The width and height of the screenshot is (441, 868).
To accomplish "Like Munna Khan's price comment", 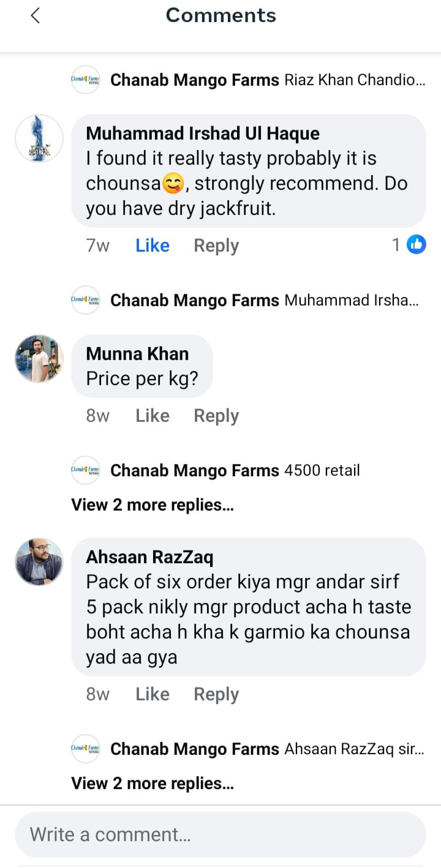I will [x=153, y=416].
